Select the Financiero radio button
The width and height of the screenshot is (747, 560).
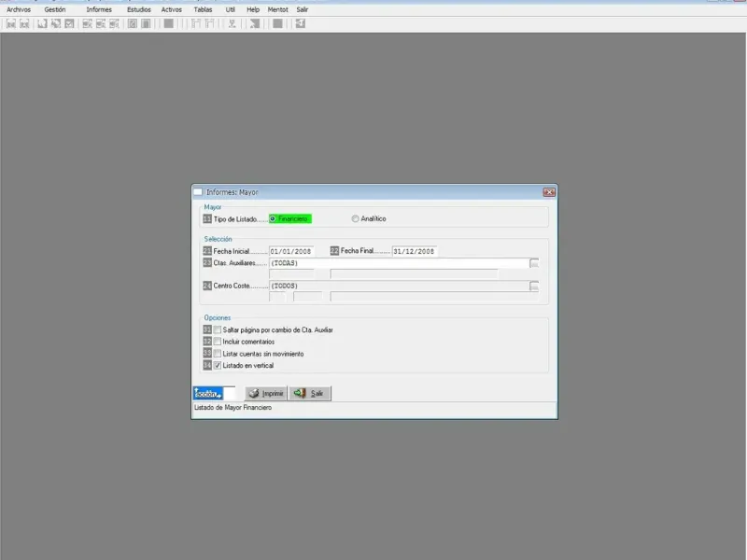tap(273, 218)
